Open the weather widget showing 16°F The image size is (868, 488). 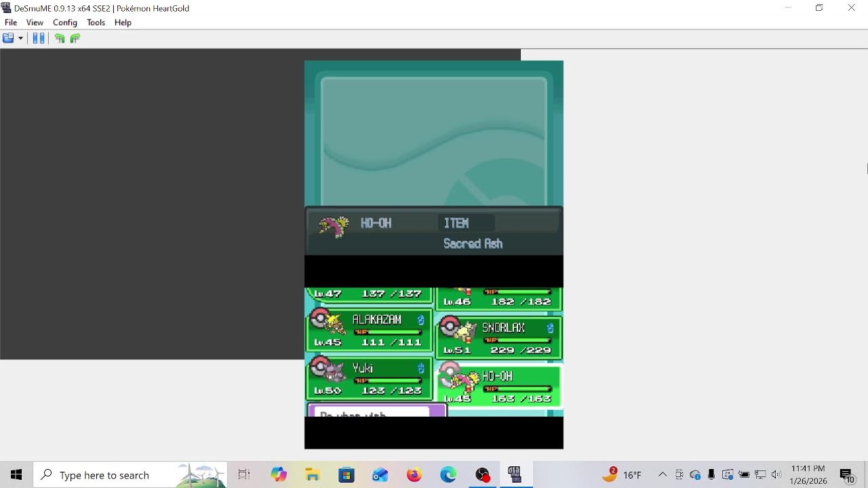coord(622,475)
